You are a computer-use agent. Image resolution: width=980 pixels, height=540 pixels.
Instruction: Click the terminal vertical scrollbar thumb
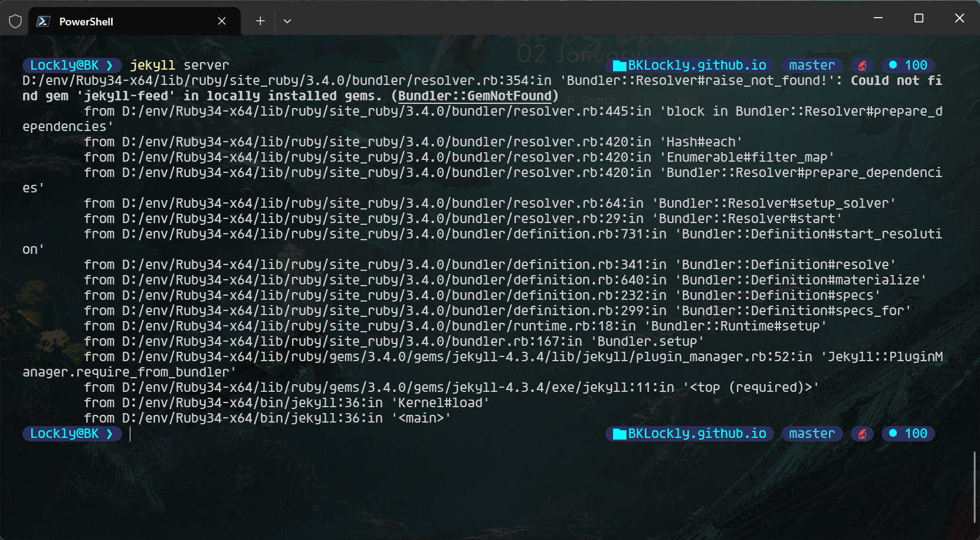[x=974, y=487]
